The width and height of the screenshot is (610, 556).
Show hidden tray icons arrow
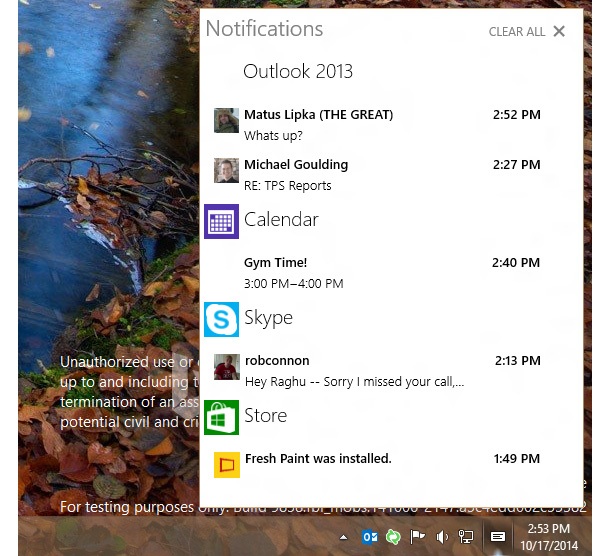pos(343,537)
